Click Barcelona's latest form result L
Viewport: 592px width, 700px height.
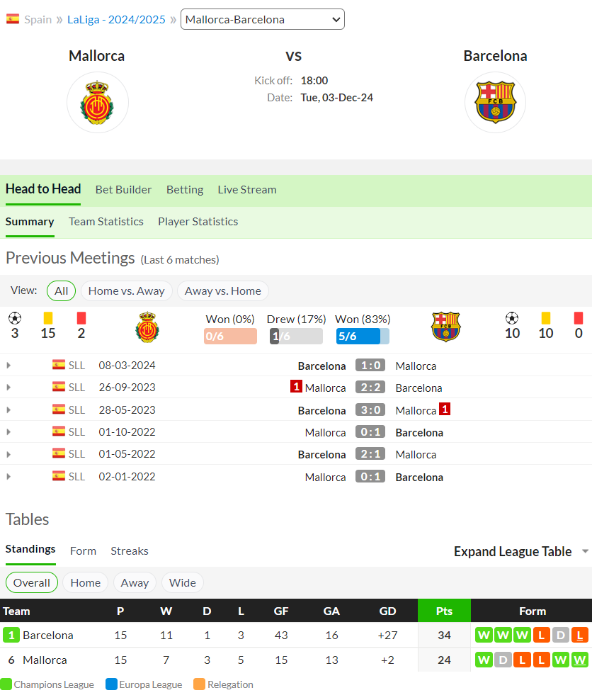(x=579, y=635)
